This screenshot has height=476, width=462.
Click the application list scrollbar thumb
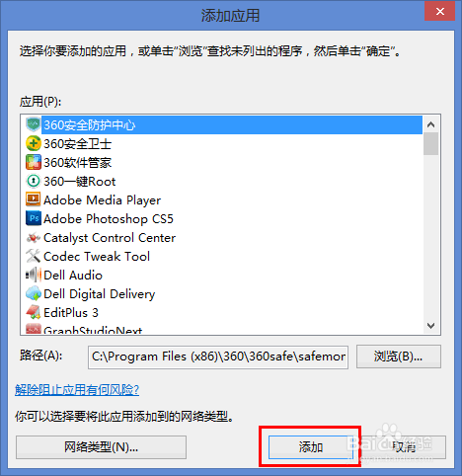(430, 143)
